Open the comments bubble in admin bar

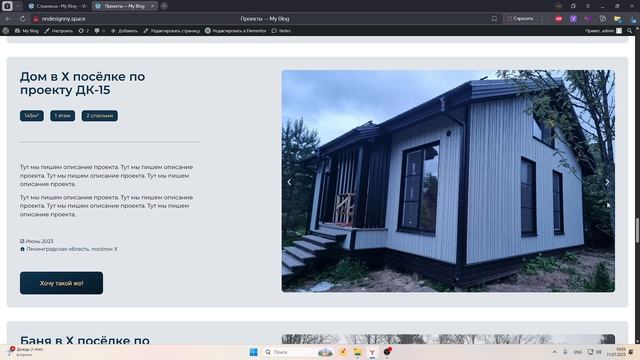(99, 31)
